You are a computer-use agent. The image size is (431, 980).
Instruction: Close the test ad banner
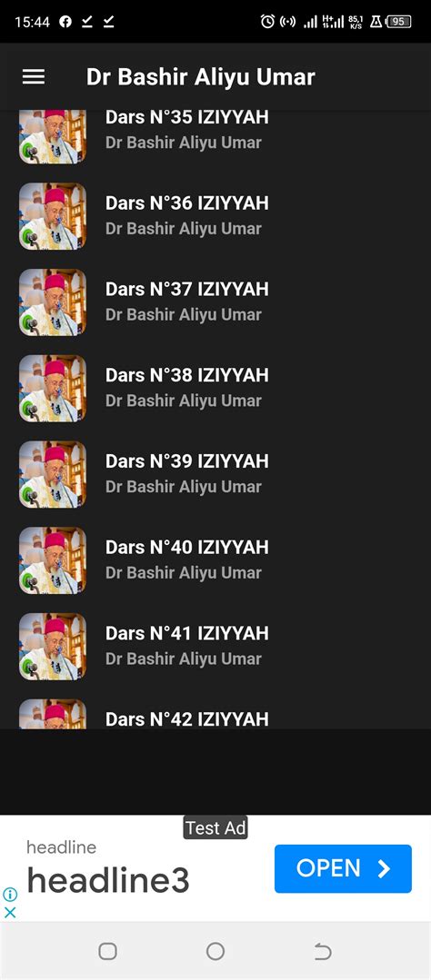(x=10, y=912)
